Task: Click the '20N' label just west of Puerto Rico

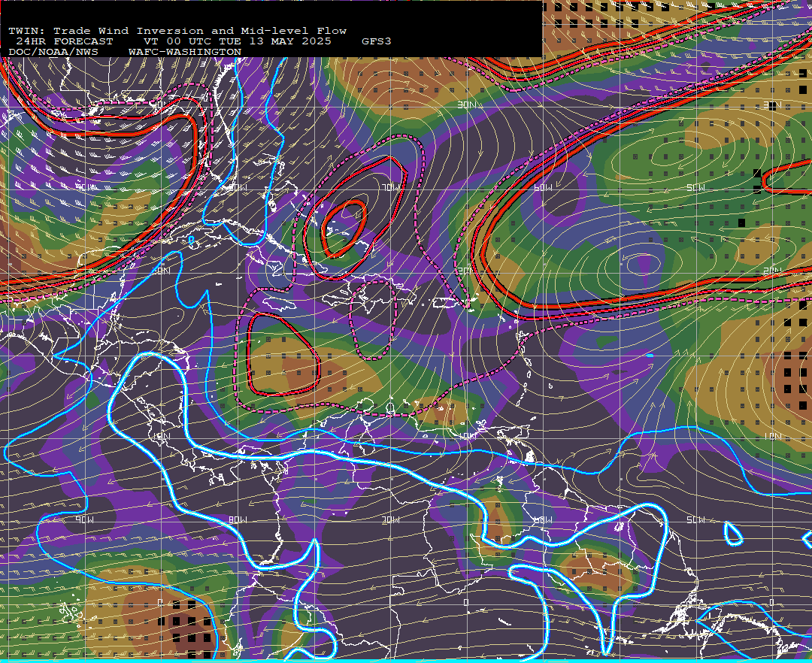Action: click(465, 271)
